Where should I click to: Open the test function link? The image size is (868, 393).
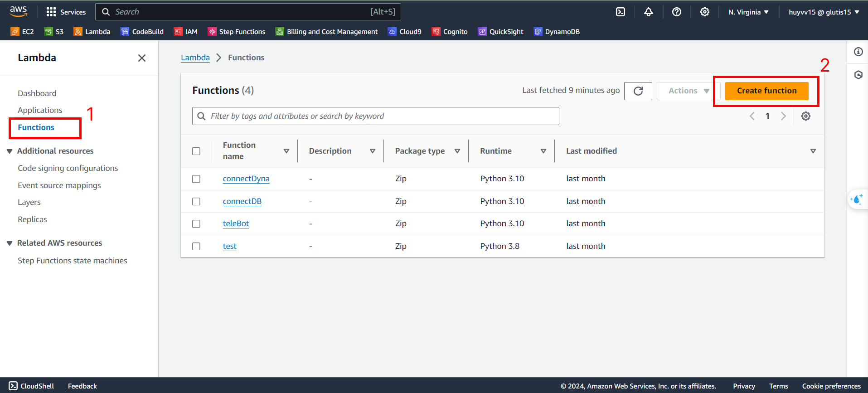229,246
